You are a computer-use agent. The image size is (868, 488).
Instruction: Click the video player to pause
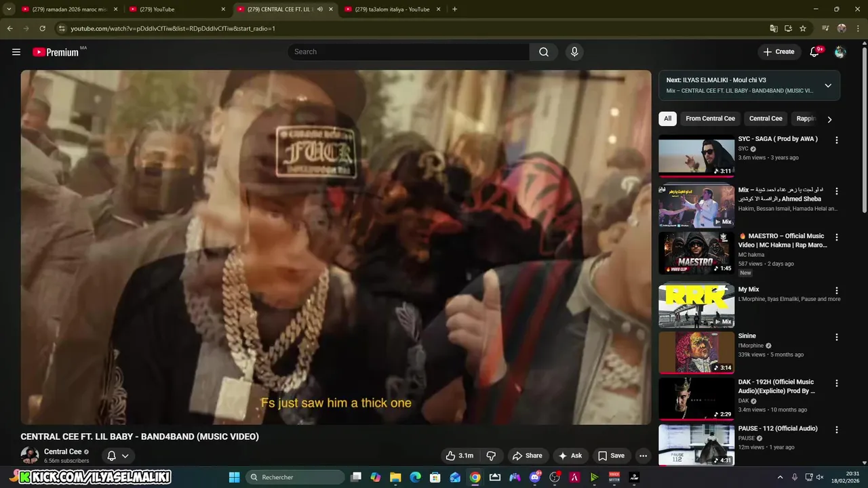point(336,247)
